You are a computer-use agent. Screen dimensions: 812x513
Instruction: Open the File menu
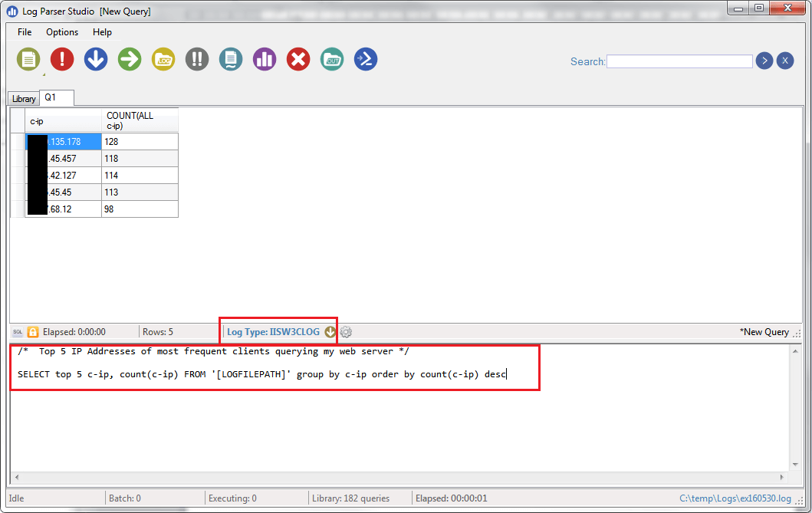click(x=25, y=32)
